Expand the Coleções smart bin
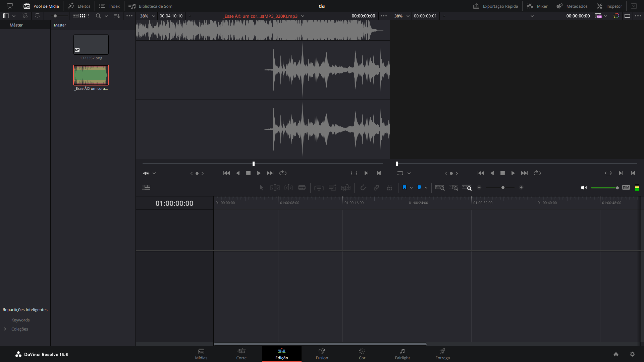The height and width of the screenshot is (362, 644). point(5,329)
